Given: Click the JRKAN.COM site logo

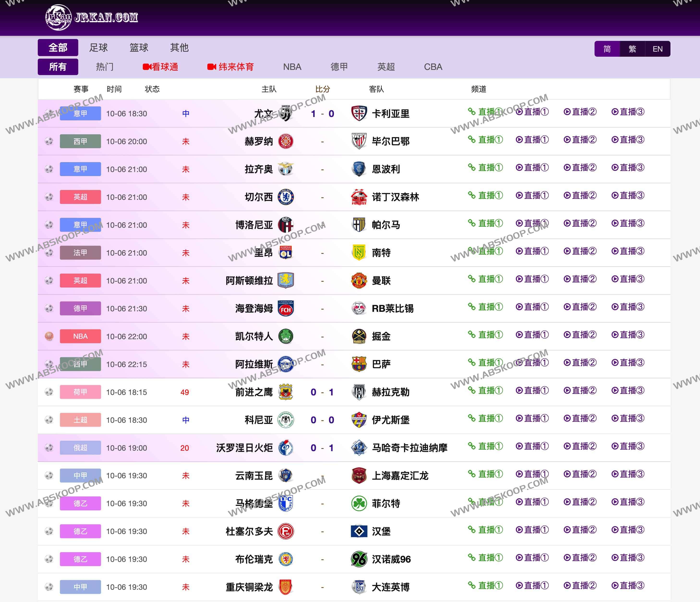Looking at the screenshot, I should (x=91, y=17).
